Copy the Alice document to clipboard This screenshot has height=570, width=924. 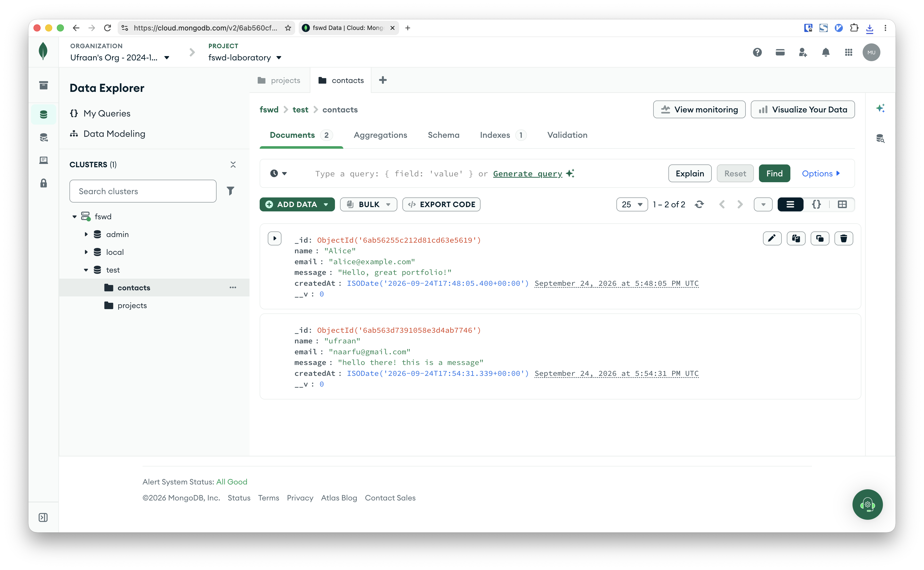pyautogui.click(x=796, y=238)
